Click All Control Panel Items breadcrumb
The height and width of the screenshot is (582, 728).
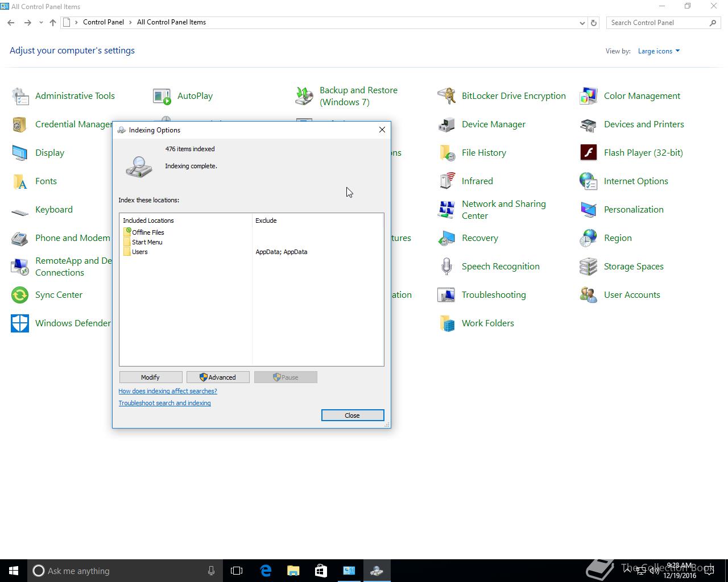click(x=171, y=22)
